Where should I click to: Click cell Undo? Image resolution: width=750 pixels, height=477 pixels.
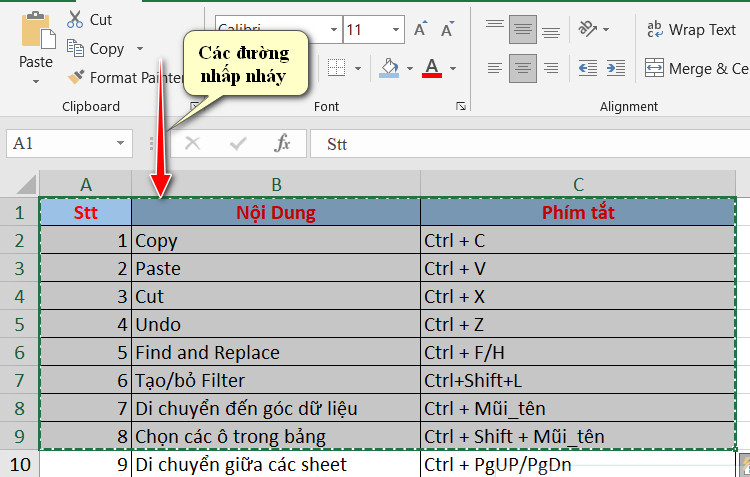click(276, 324)
